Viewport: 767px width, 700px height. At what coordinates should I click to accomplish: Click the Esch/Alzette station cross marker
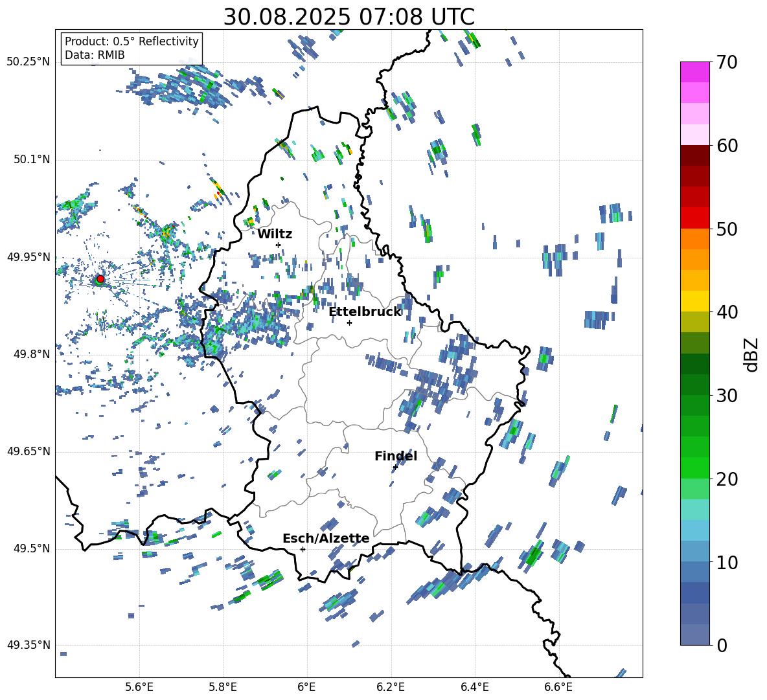coord(303,549)
